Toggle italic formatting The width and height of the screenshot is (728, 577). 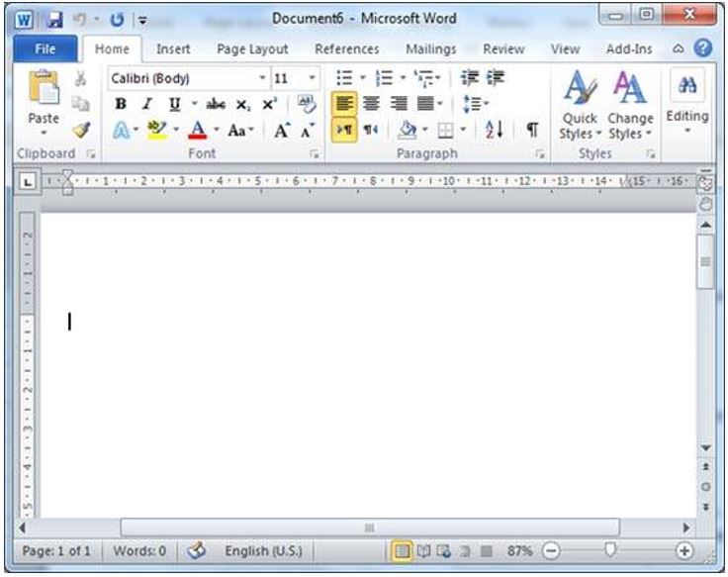(x=147, y=104)
